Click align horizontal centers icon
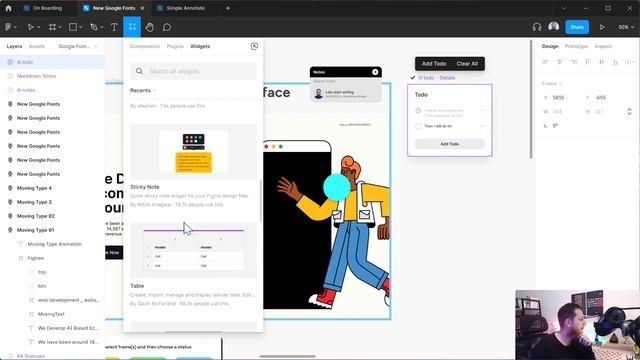640x360 pixels. [560, 62]
